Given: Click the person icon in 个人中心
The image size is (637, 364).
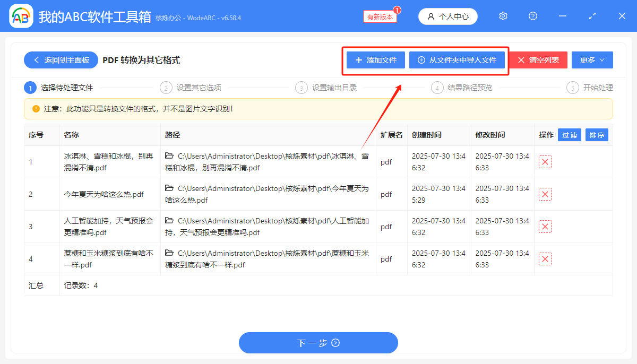Looking at the screenshot, I should pos(431,16).
